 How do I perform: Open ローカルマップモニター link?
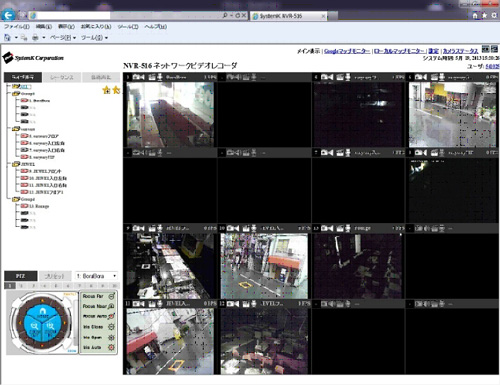pos(400,51)
